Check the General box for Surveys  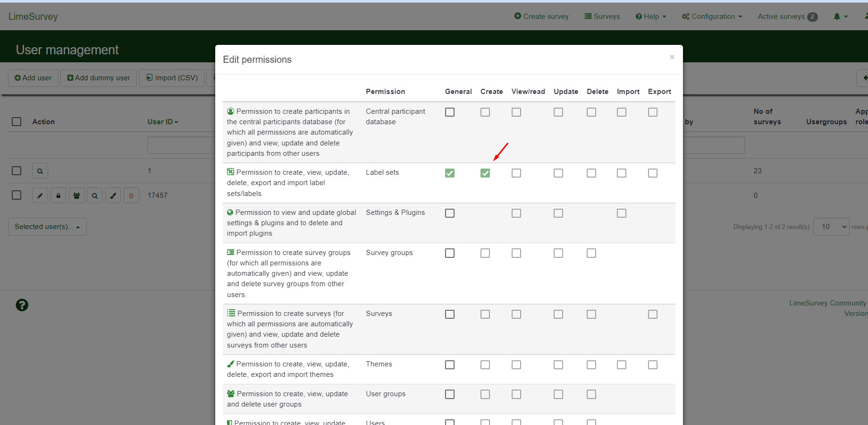tap(450, 314)
